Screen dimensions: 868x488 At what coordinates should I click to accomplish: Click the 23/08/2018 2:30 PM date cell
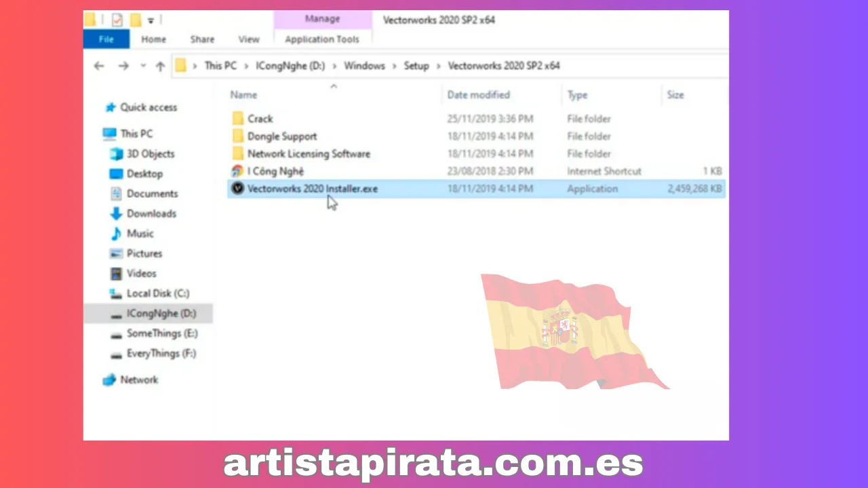(x=490, y=171)
